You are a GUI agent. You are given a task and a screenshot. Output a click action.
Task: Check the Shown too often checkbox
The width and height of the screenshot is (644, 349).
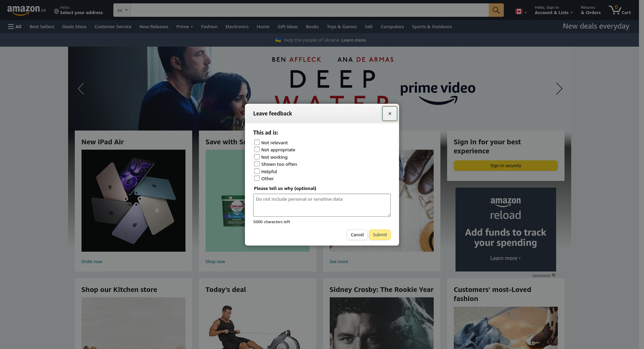(x=257, y=164)
